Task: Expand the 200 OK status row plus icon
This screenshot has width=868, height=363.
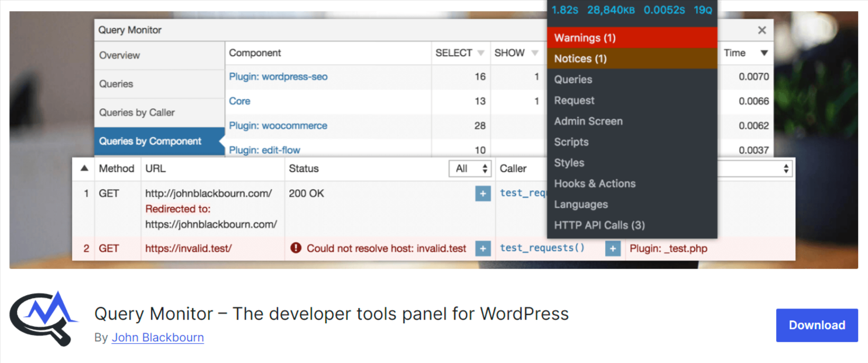Action: coord(483,194)
